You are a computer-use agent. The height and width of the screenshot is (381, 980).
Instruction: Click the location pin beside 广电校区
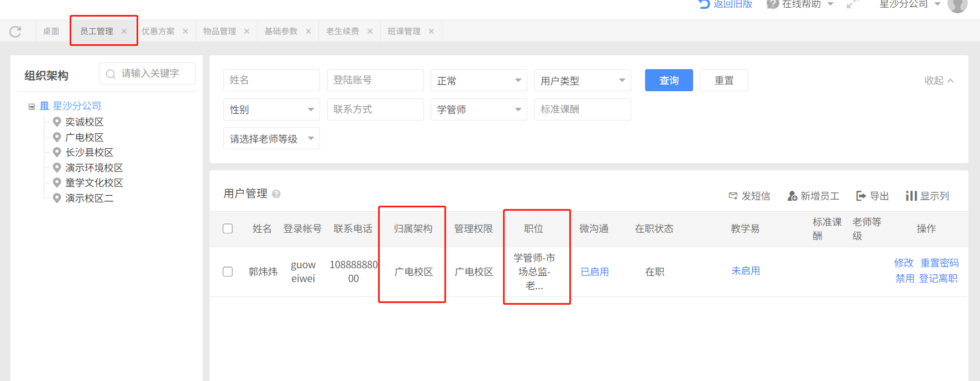56,137
